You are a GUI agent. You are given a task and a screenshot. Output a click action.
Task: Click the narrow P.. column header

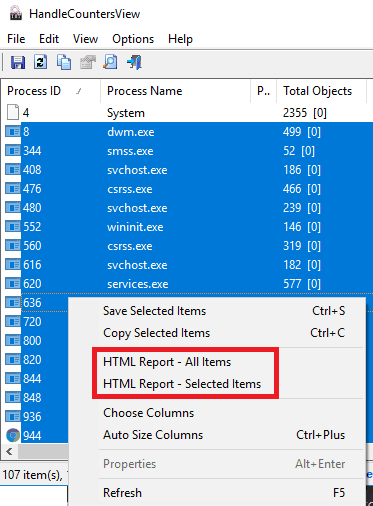coord(264,91)
